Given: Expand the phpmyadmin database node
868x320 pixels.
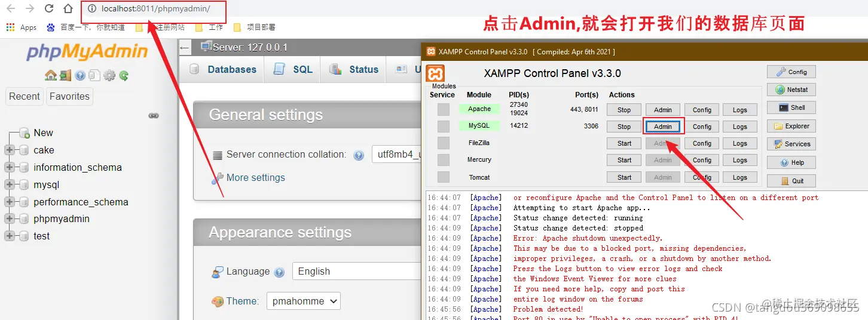Looking at the screenshot, I should (x=9, y=219).
